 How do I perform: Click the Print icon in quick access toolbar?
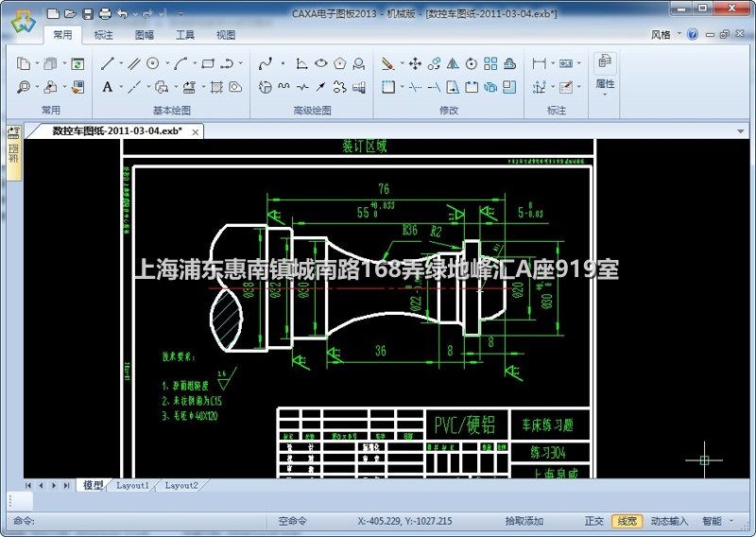[x=105, y=14]
